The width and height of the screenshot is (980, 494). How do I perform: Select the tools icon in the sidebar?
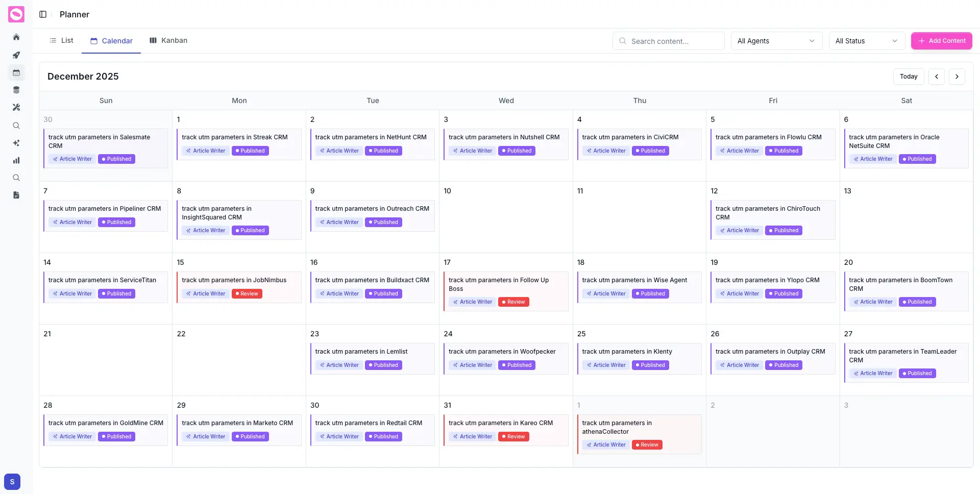click(16, 107)
